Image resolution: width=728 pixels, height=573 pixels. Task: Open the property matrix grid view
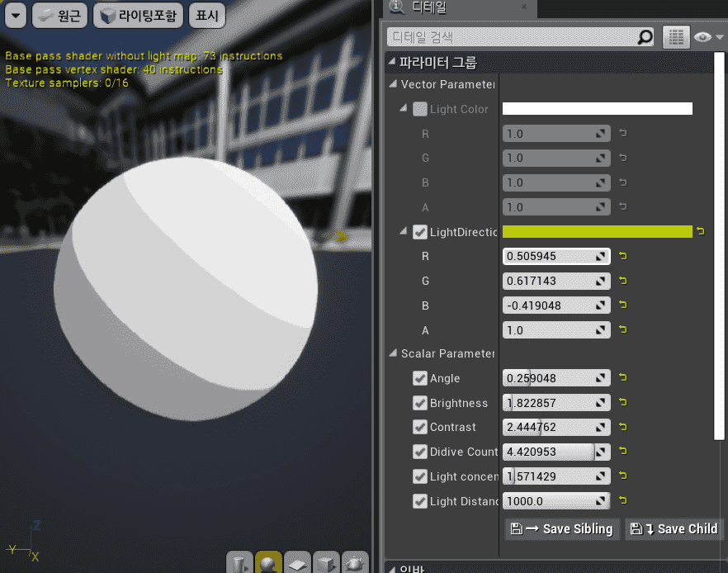point(676,37)
